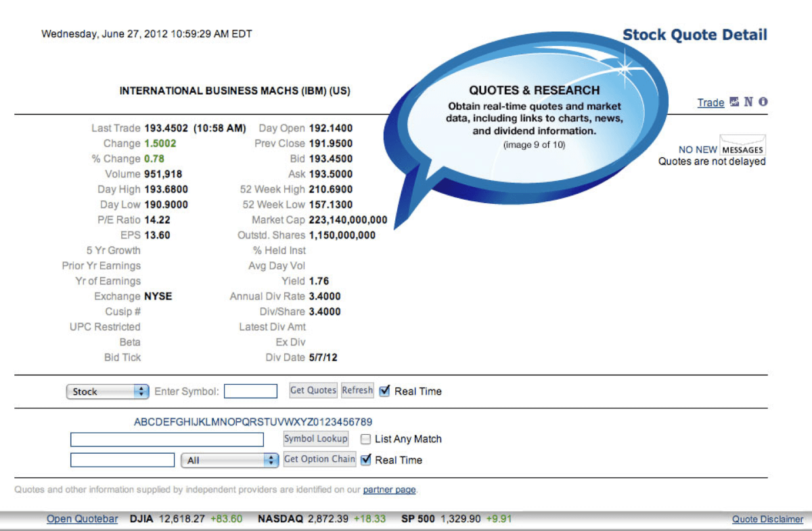Click the symbol lookup name input field

(167, 440)
